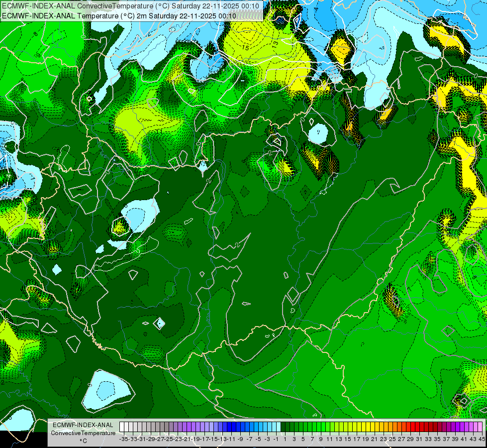Click the 13 contour label on the map
Image resolution: width=487 pixels, height=448 pixels.
pyautogui.click(x=275, y=44)
